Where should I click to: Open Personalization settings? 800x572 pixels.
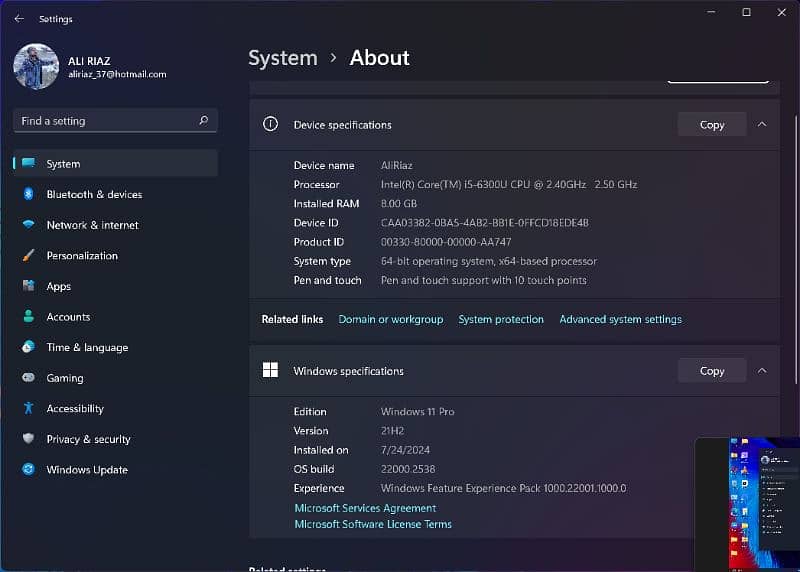click(82, 256)
